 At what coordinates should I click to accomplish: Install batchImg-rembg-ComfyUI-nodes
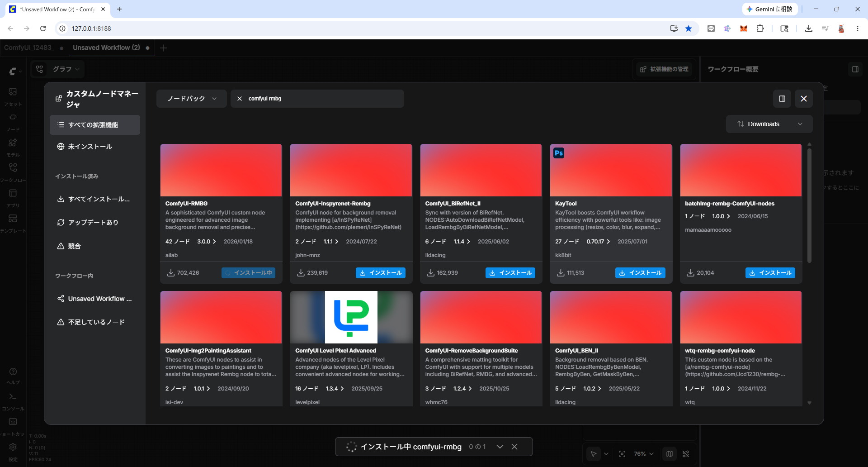[x=770, y=273]
